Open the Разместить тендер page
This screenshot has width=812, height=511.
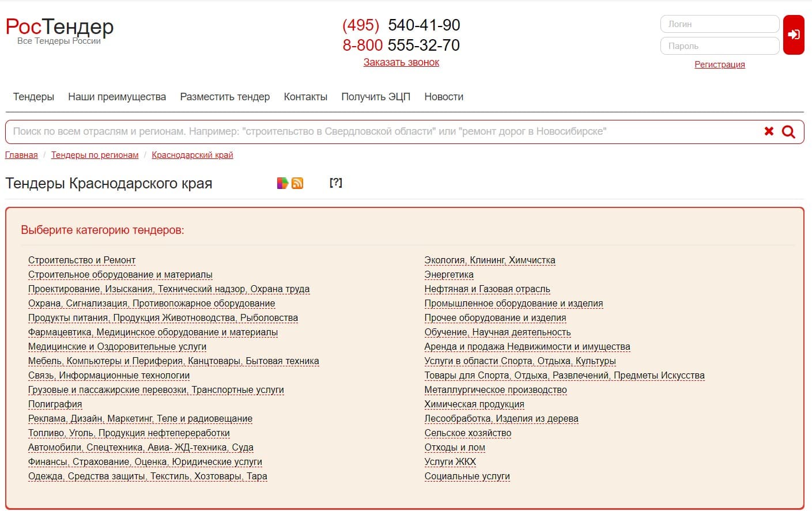point(225,97)
